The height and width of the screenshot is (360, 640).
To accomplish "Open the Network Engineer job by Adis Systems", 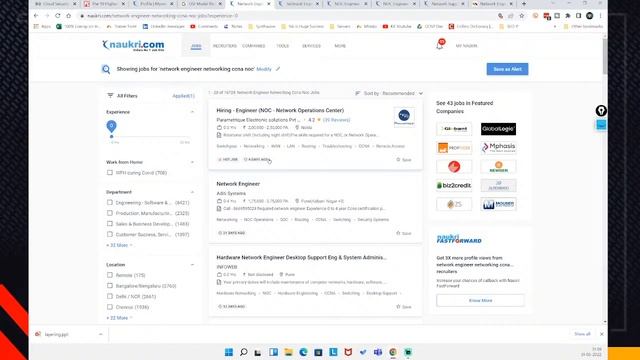I will point(238,184).
